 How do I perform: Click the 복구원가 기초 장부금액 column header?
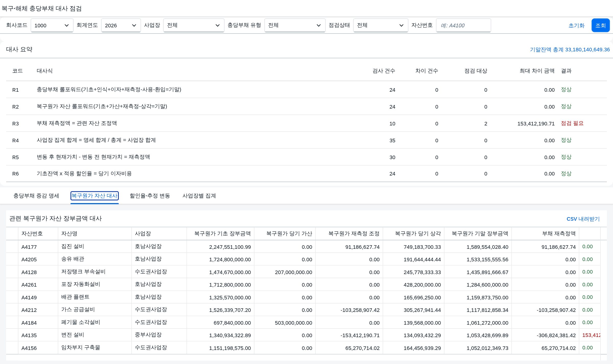point(222,234)
